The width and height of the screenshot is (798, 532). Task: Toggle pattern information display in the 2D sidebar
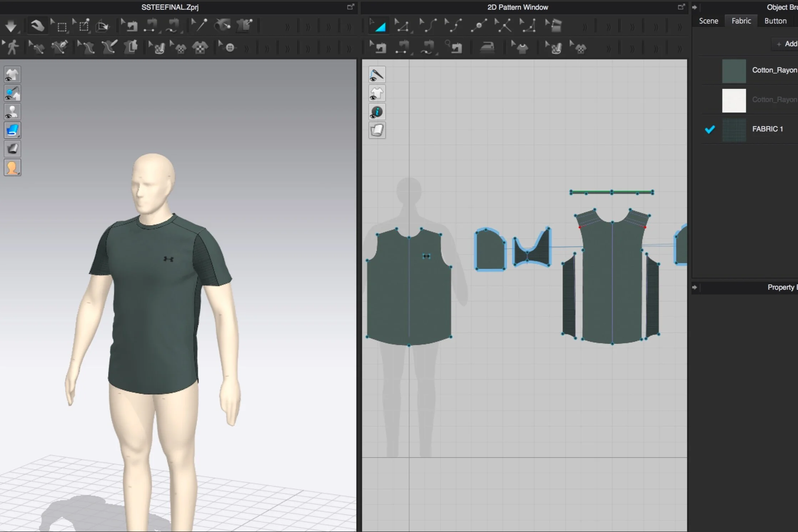point(377,112)
